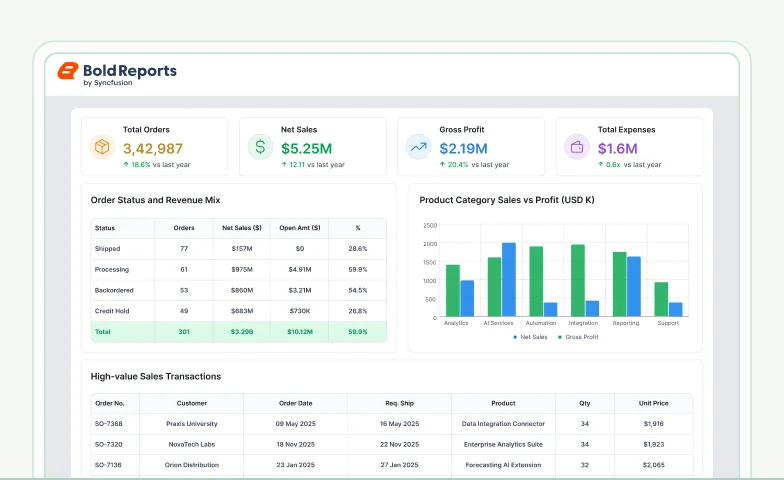
Task: Click the Unit Price column header
Action: point(654,403)
